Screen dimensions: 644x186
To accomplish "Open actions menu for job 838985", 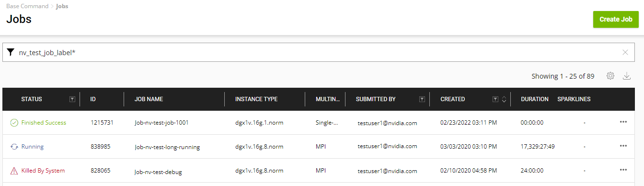I will (623, 146).
